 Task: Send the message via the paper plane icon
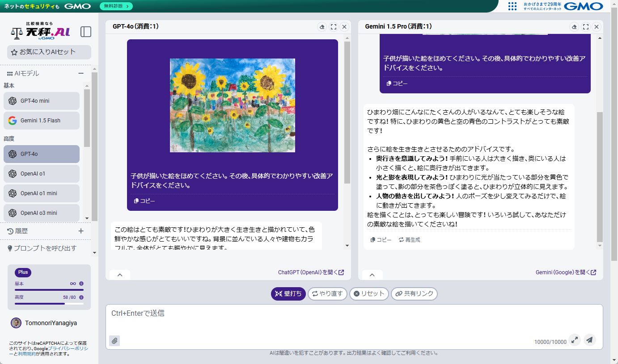coord(589,340)
